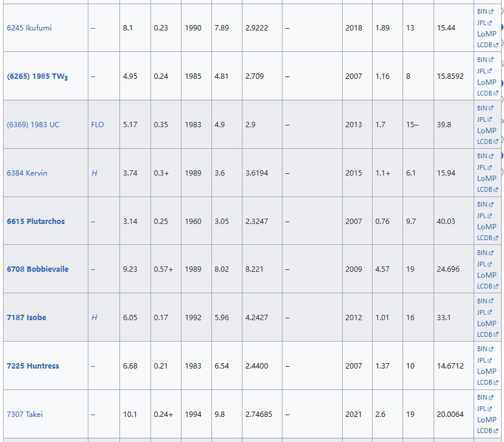This screenshot has height=442, width=504.
Task: Click external-link icon beside BIN for 6245 Ikufumi
Action: tap(491, 11)
